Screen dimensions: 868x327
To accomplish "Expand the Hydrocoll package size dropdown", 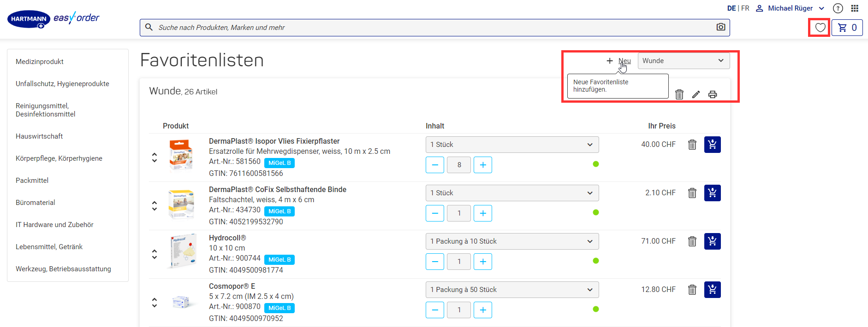I will coord(512,241).
